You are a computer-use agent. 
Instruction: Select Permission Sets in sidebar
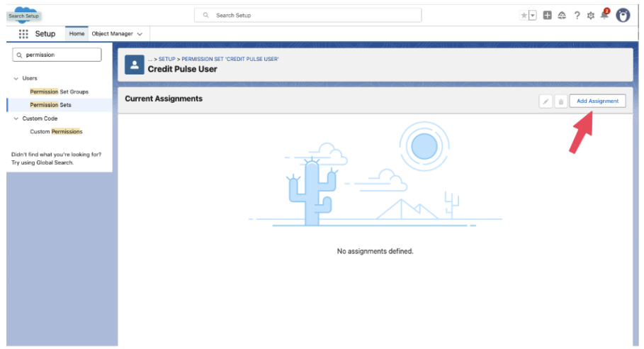[x=50, y=105]
